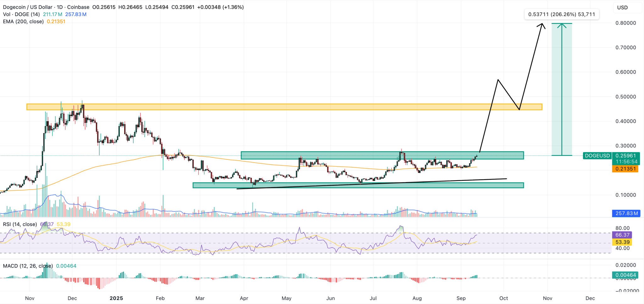
Task: Click the countdown timer showing 11:56:54
Action: coord(626,160)
